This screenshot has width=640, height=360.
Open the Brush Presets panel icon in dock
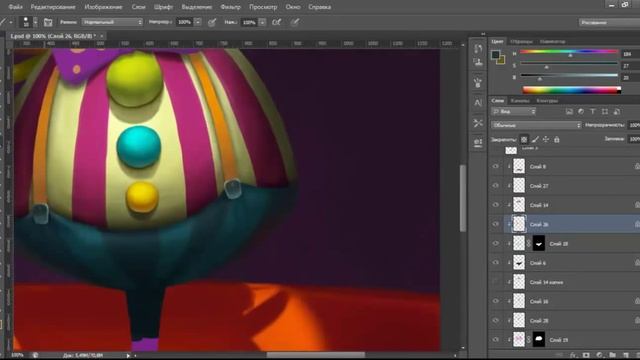point(478,83)
